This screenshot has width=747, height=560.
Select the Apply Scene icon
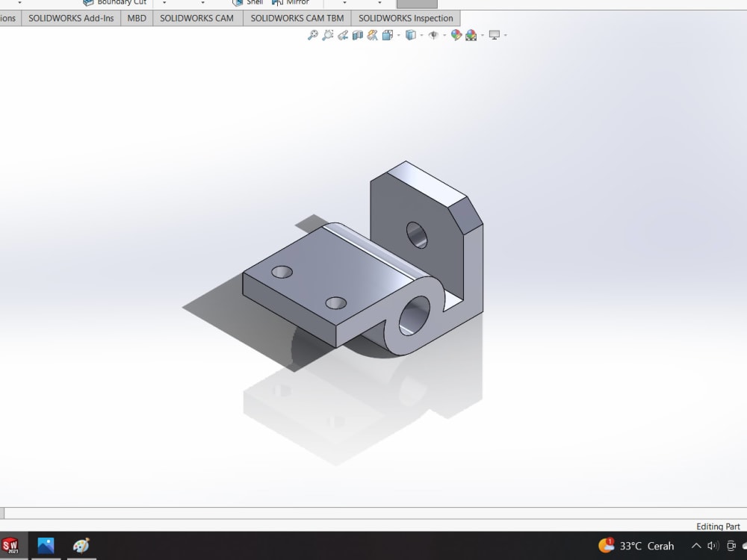[470, 35]
